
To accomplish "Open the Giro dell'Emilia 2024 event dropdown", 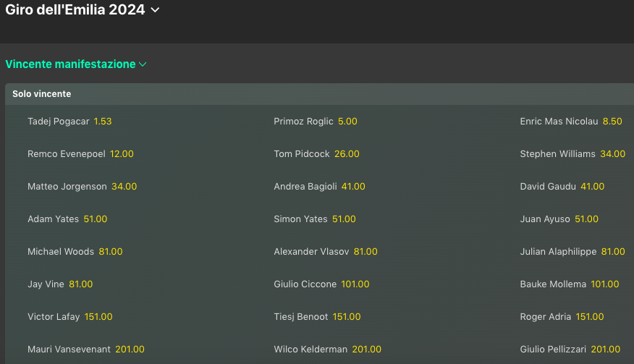I will tap(83, 10).
